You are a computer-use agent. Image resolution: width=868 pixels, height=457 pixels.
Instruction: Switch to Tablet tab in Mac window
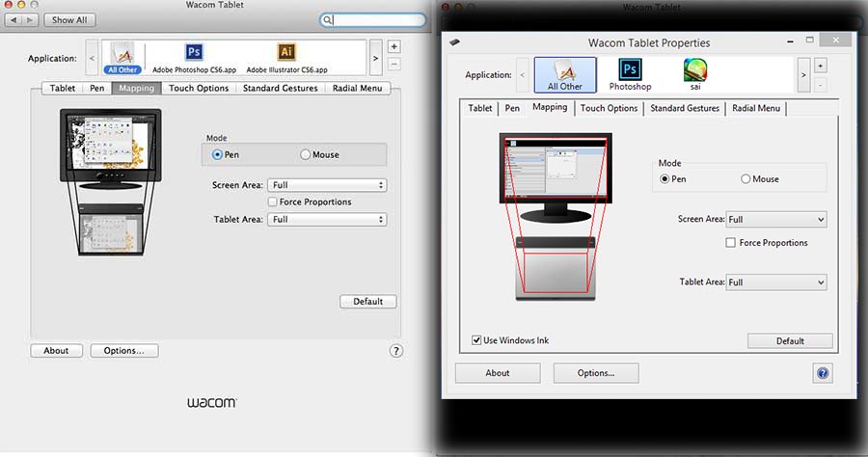62,88
